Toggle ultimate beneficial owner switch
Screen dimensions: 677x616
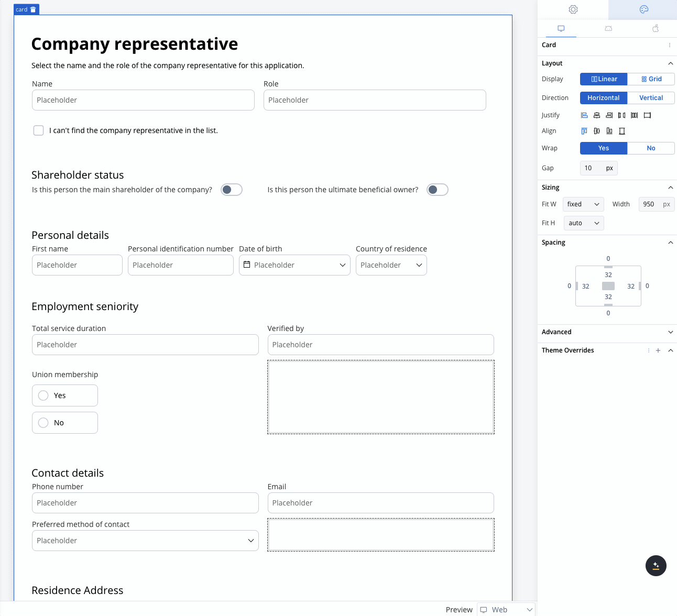tap(438, 190)
